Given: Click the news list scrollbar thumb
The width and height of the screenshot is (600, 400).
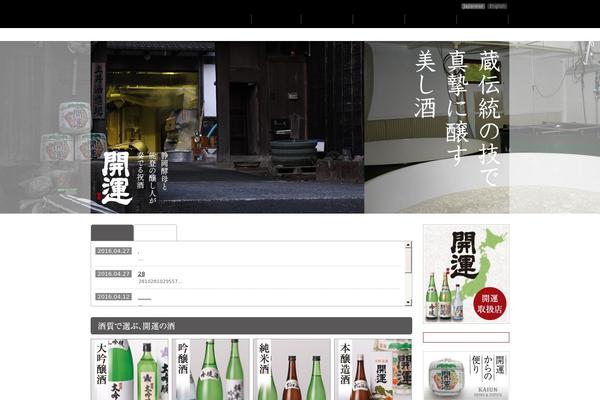Looking at the screenshot, I should coord(408,260).
